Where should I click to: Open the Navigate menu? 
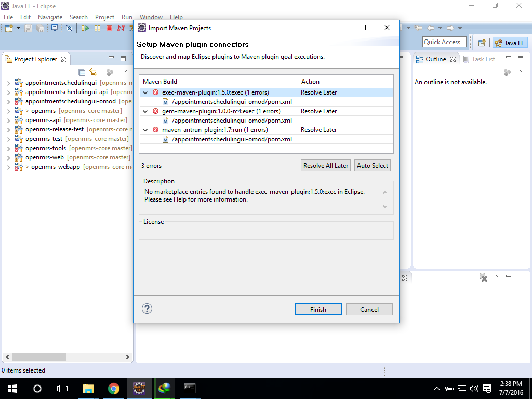50,17
